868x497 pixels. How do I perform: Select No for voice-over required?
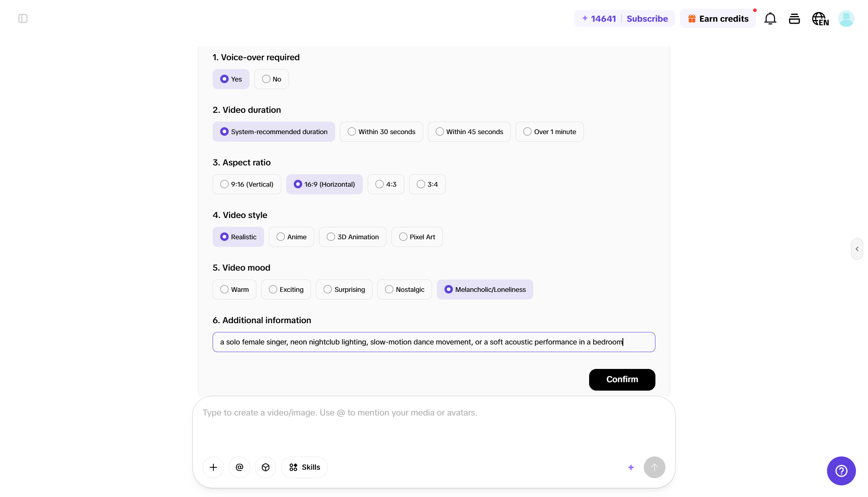272,79
